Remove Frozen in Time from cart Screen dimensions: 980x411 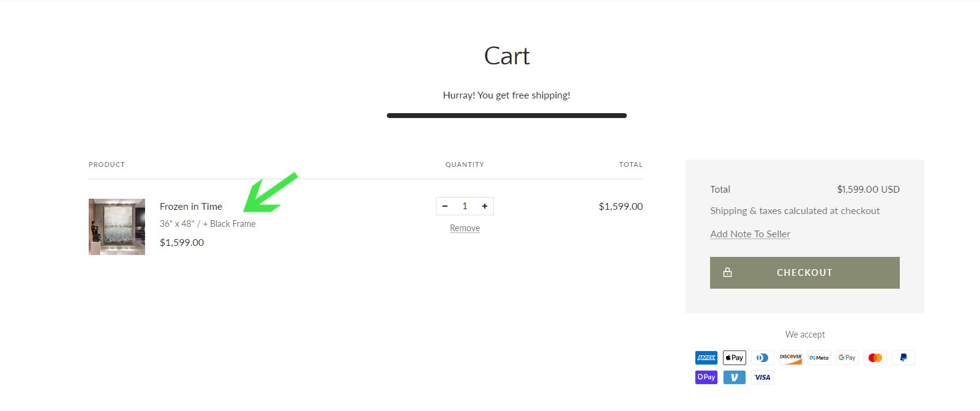coord(465,228)
